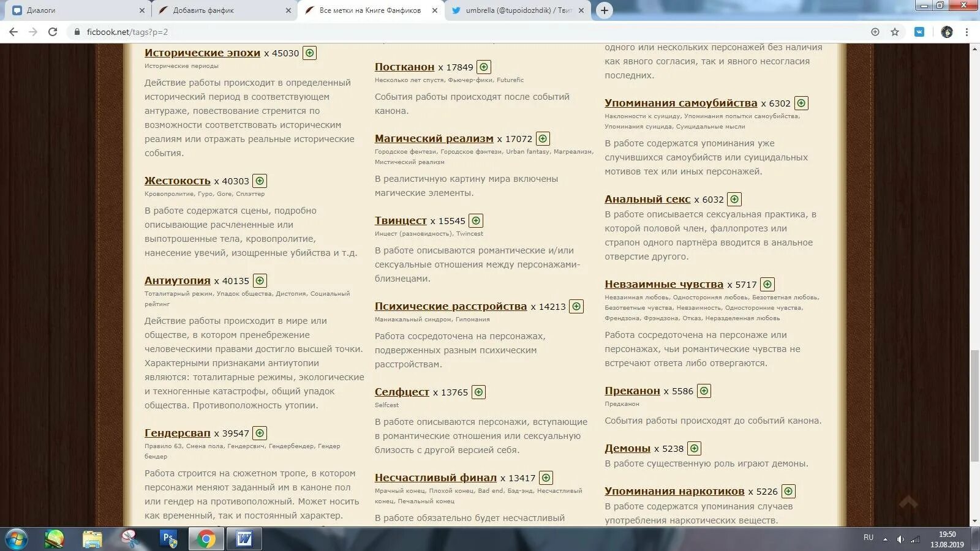Open the file explorer taskbar icon
The height and width of the screenshot is (551, 980).
[x=92, y=539]
